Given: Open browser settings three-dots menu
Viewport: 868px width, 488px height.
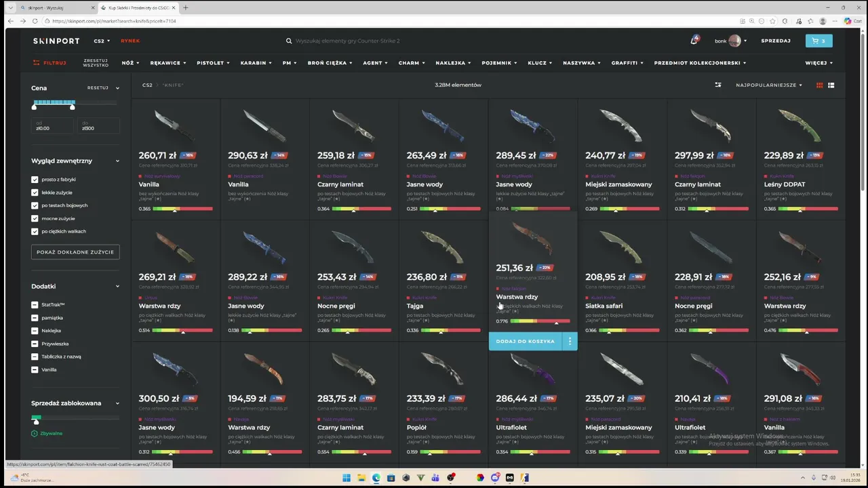Looking at the screenshot, I should [x=833, y=21].
